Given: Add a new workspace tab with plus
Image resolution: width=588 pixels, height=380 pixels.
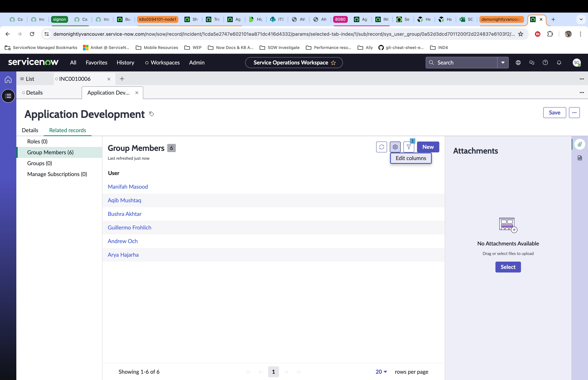Looking at the screenshot, I should tap(122, 79).
